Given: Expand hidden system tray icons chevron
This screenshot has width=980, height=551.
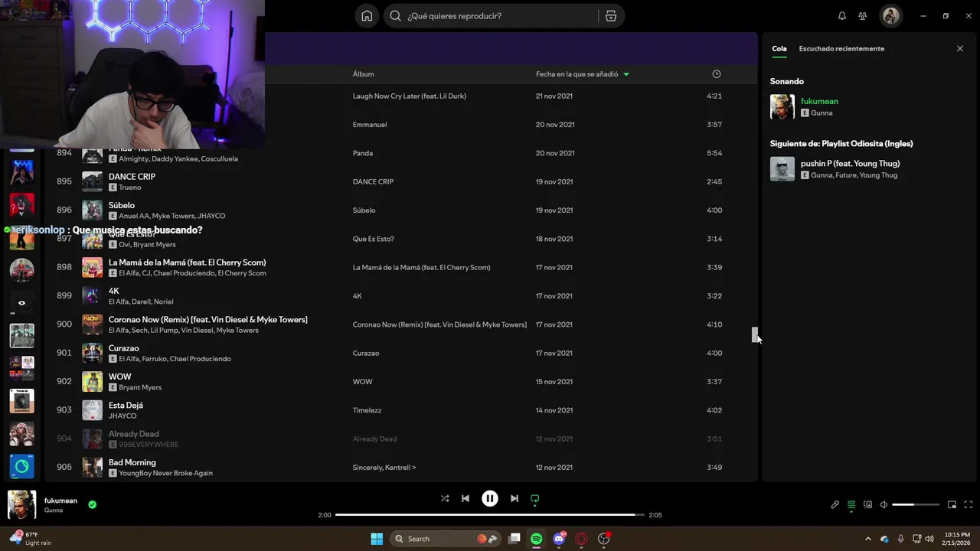Looking at the screenshot, I should tap(867, 539).
